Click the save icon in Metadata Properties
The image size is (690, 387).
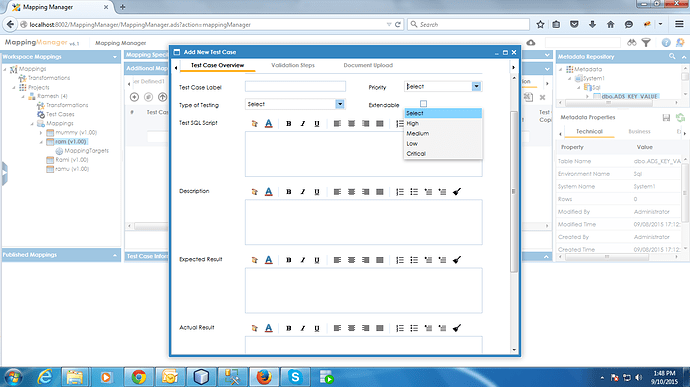click(666, 118)
